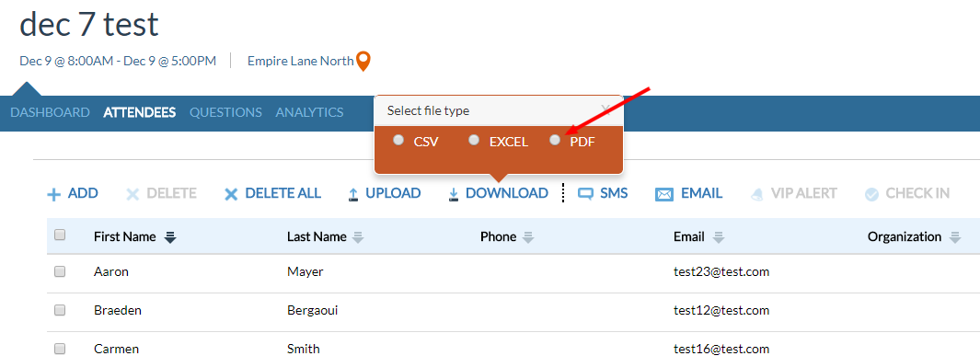This screenshot has width=980, height=356.
Task: Select the PDF file type radio
Action: click(554, 140)
